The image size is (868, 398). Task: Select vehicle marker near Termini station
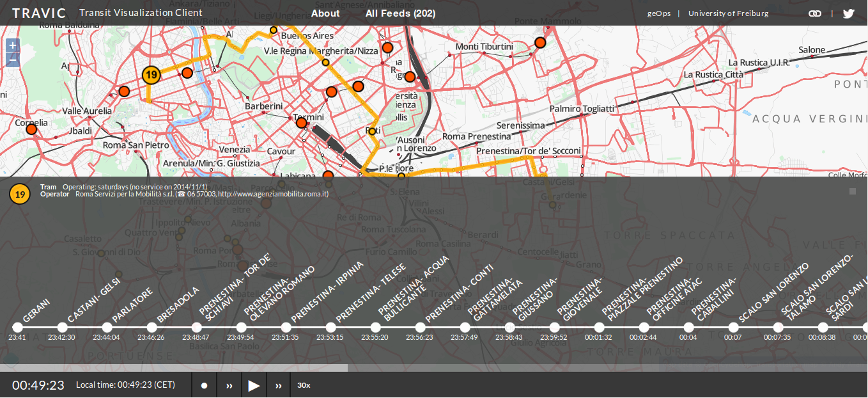click(x=301, y=123)
